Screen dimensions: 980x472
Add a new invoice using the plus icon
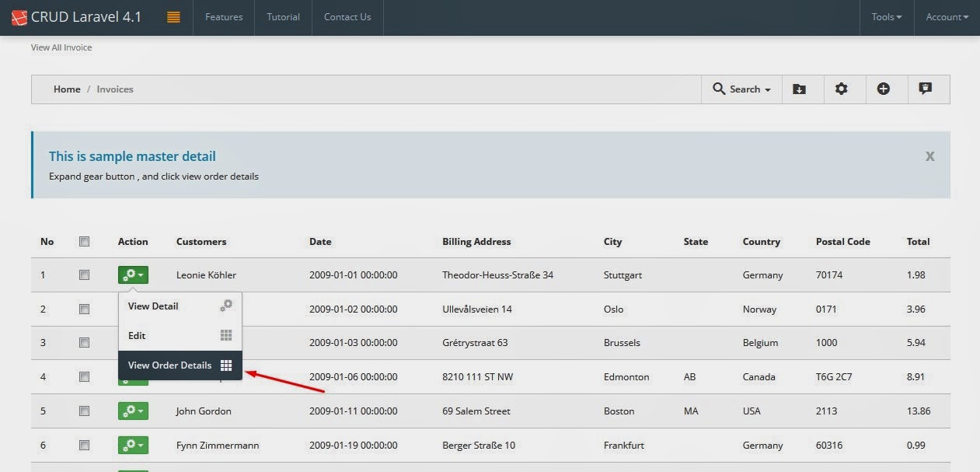pos(884,89)
